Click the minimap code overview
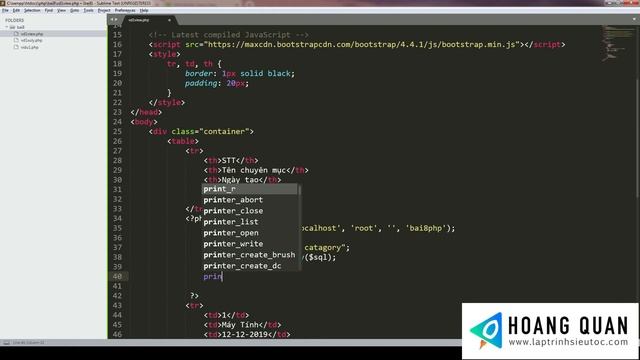Viewport: 640px width, 360px height. pos(618,43)
